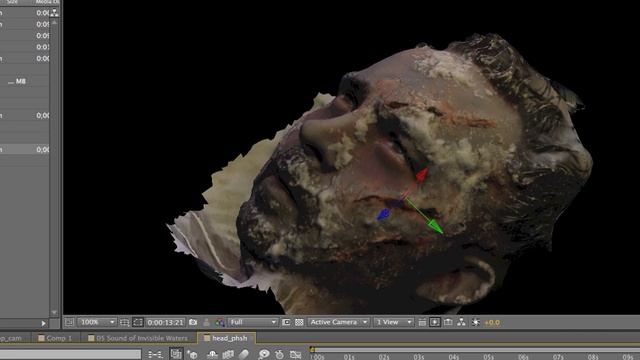Adjust the exposure value +0.0

[x=492, y=322]
